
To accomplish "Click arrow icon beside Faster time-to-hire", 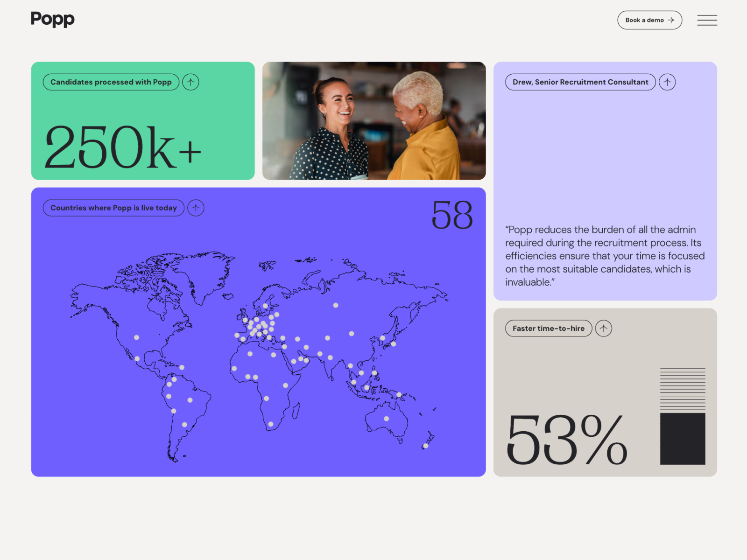I will (x=604, y=329).
